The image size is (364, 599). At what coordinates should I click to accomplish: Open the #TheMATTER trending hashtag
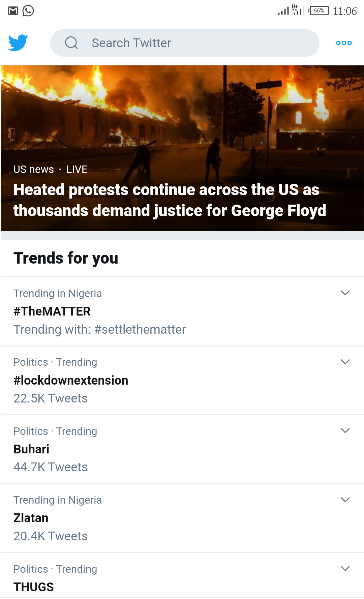click(x=52, y=311)
